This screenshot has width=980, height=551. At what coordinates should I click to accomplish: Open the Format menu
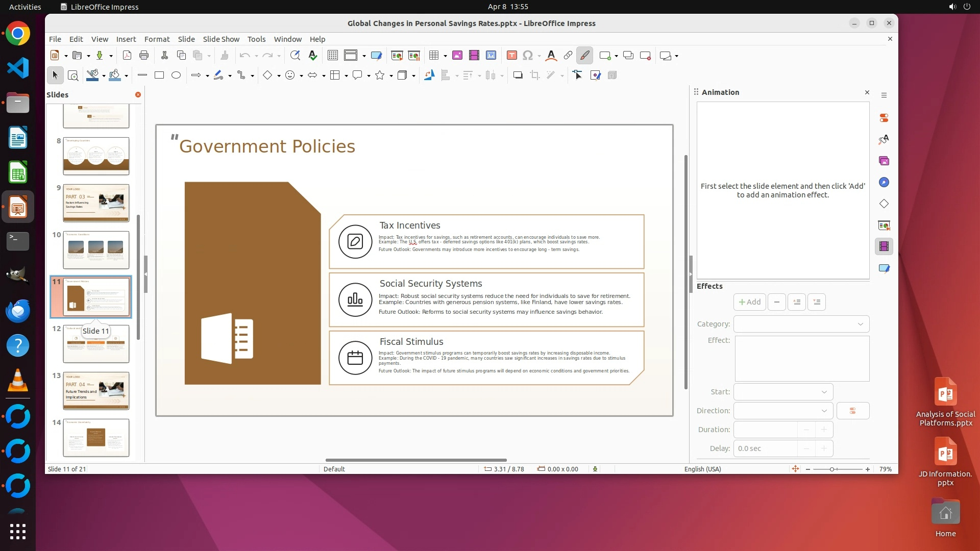[157, 39]
